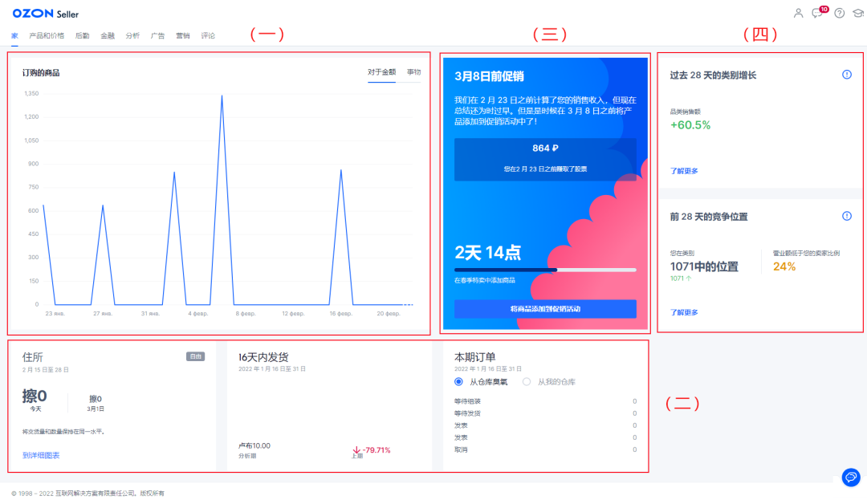Switch chart to 对于金额 tab
The height and width of the screenshot is (504, 867).
(x=381, y=72)
